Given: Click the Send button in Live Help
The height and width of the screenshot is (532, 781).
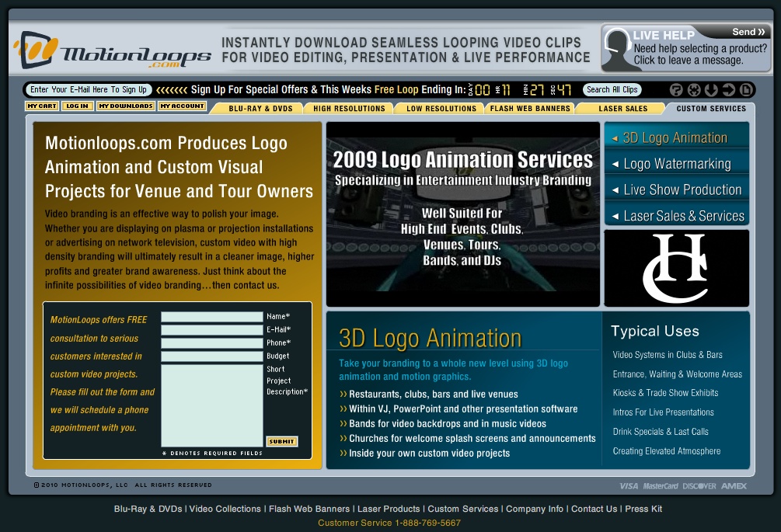Looking at the screenshot, I should click(748, 32).
